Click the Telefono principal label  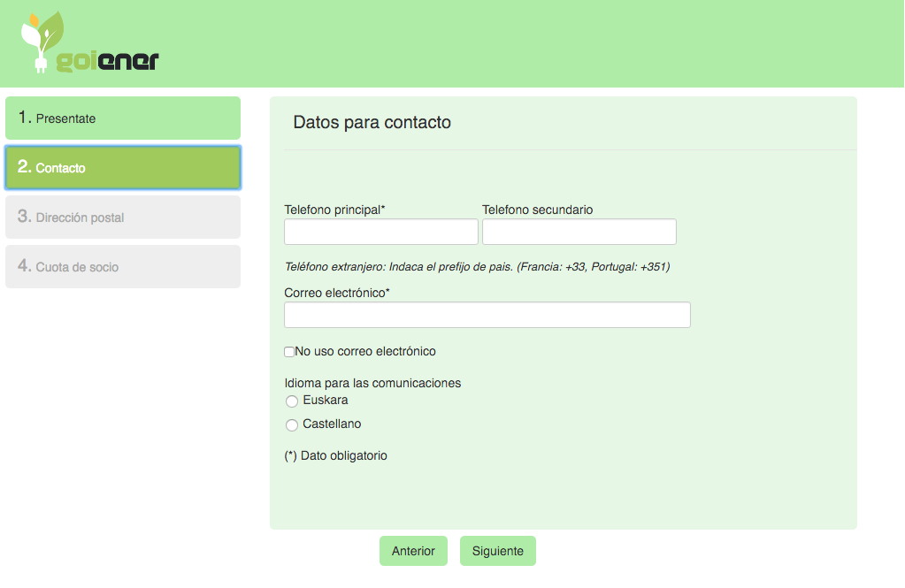[334, 210]
